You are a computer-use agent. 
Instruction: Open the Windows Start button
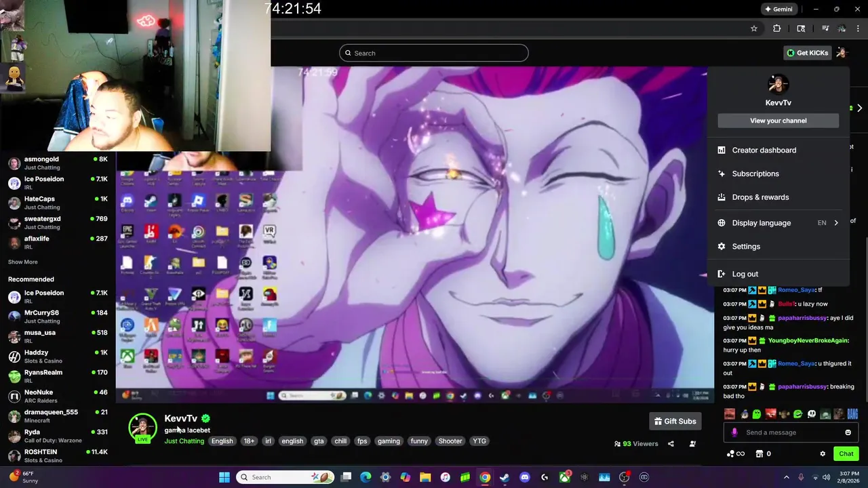click(224, 477)
